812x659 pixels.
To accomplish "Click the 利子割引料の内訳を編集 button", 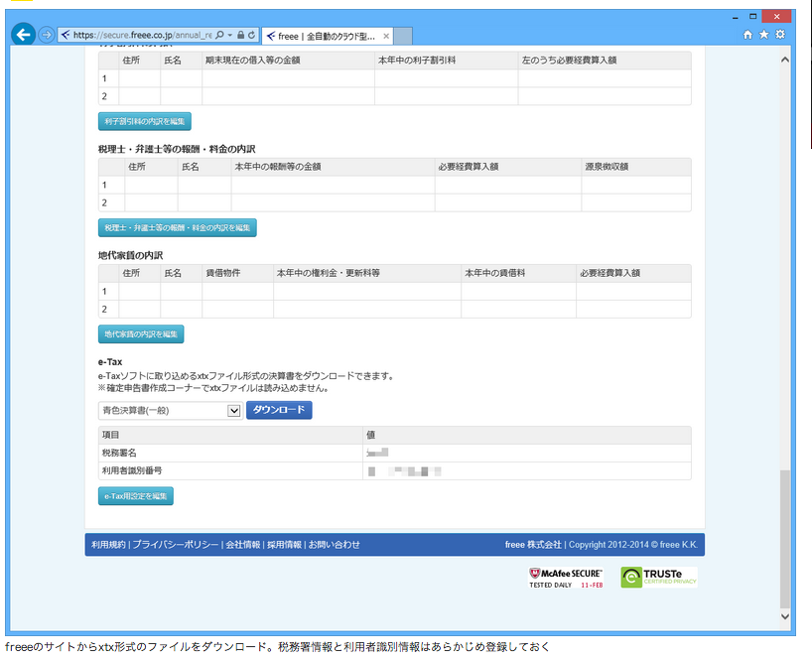I will 144,121.
